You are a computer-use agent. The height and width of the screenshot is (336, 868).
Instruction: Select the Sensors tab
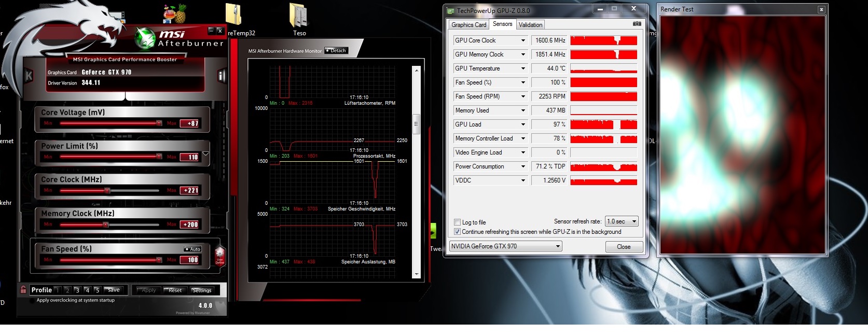[502, 24]
